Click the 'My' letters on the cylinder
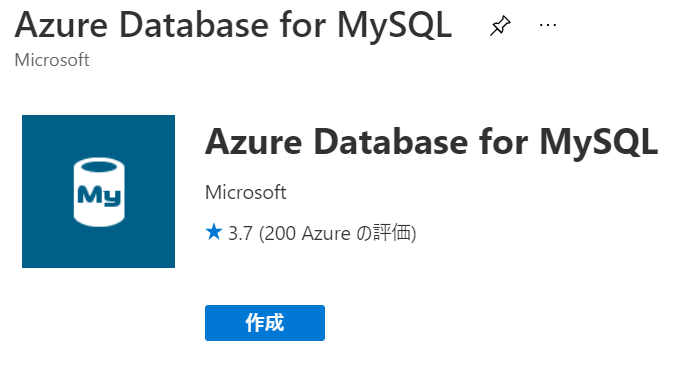Image resolution: width=675 pixels, height=370 pixels. pyautogui.click(x=99, y=196)
